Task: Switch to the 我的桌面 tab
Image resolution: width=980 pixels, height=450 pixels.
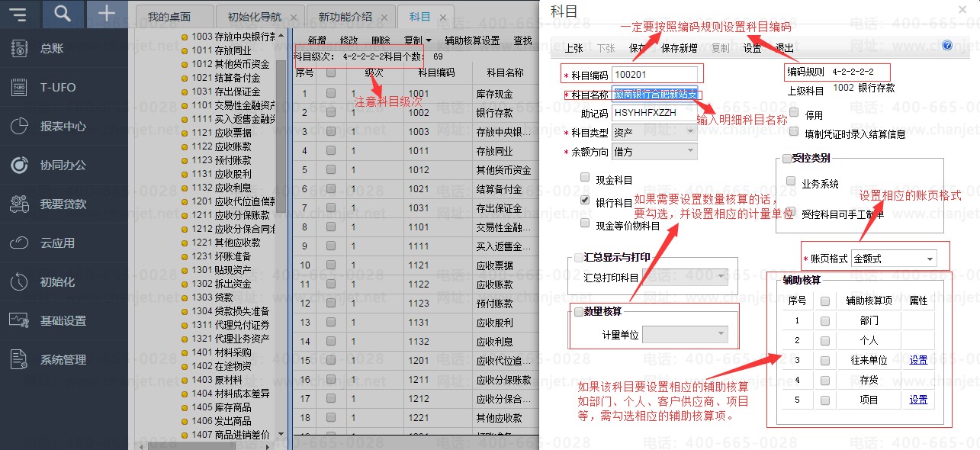Action: [169, 17]
